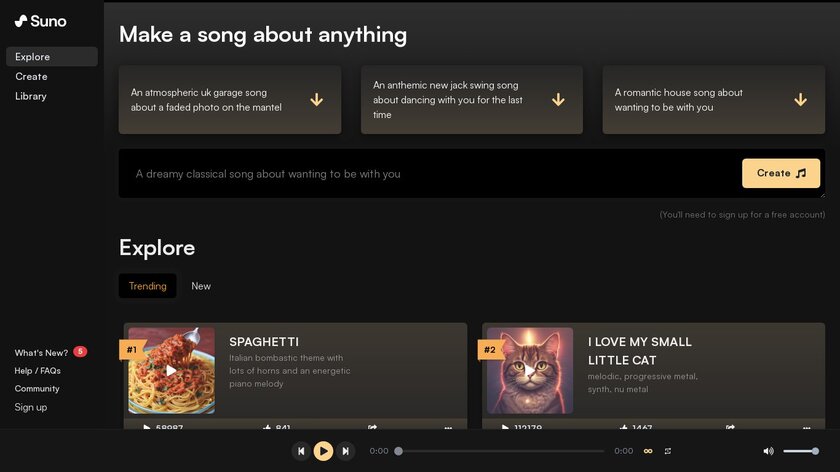Play the current track in player bar
Screen dimensions: 840x472
click(x=323, y=451)
